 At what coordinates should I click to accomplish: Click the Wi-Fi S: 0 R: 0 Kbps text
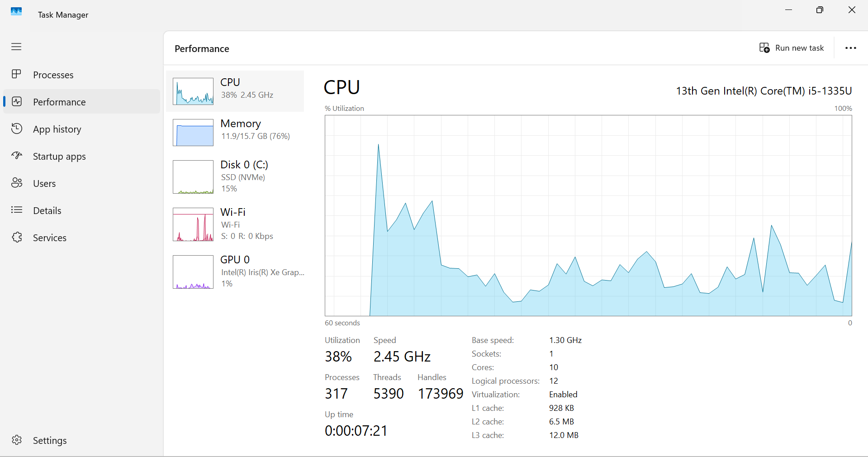point(247,236)
